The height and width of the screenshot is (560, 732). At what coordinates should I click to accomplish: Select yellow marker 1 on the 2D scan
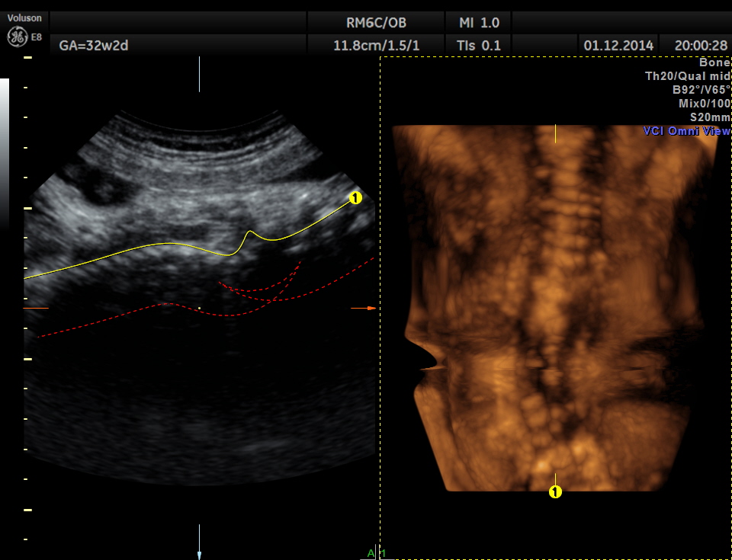click(355, 198)
